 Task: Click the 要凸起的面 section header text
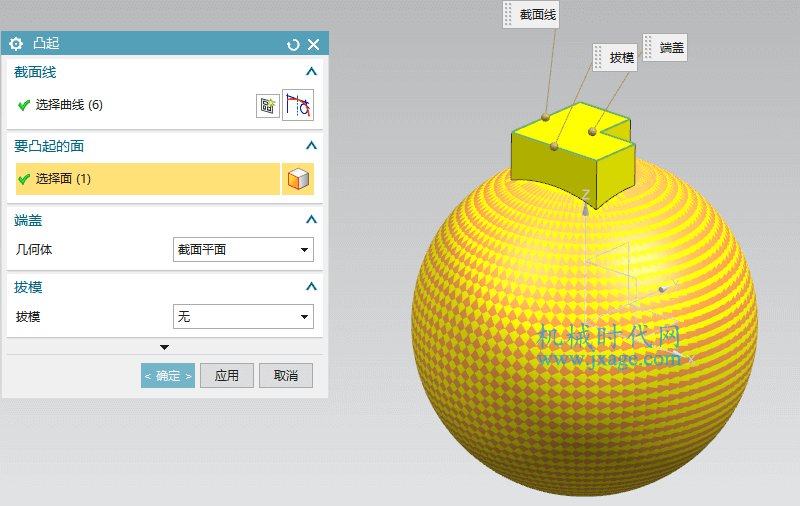pyautogui.click(x=49, y=146)
